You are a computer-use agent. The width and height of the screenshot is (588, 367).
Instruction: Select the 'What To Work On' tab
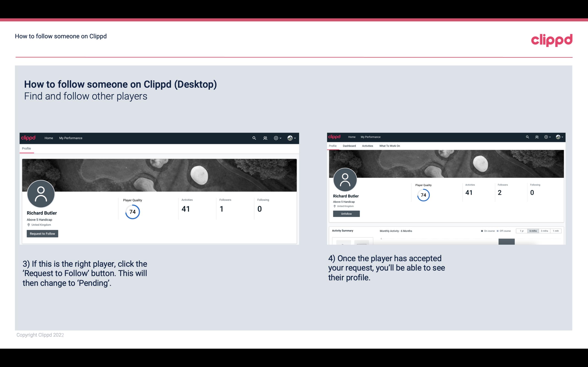click(389, 146)
